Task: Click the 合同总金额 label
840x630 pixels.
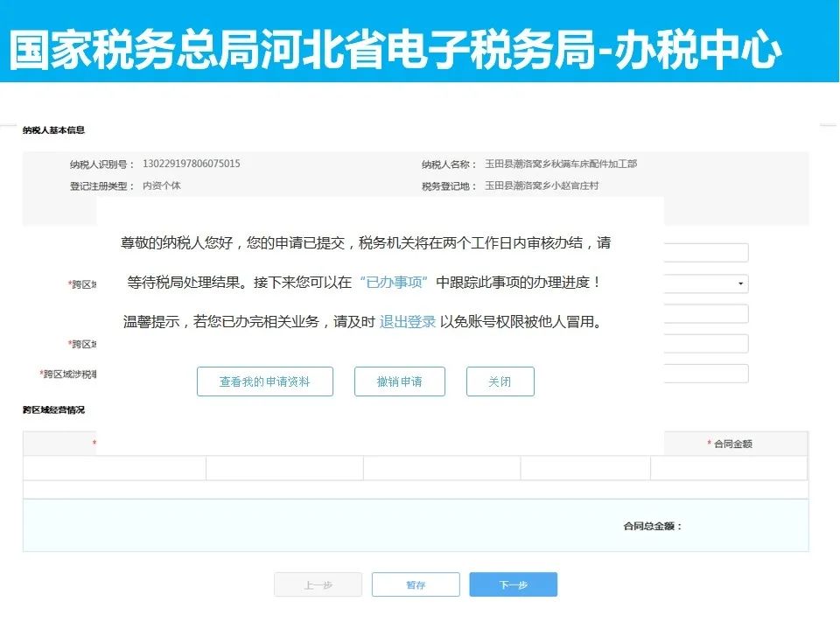Action: (x=653, y=526)
